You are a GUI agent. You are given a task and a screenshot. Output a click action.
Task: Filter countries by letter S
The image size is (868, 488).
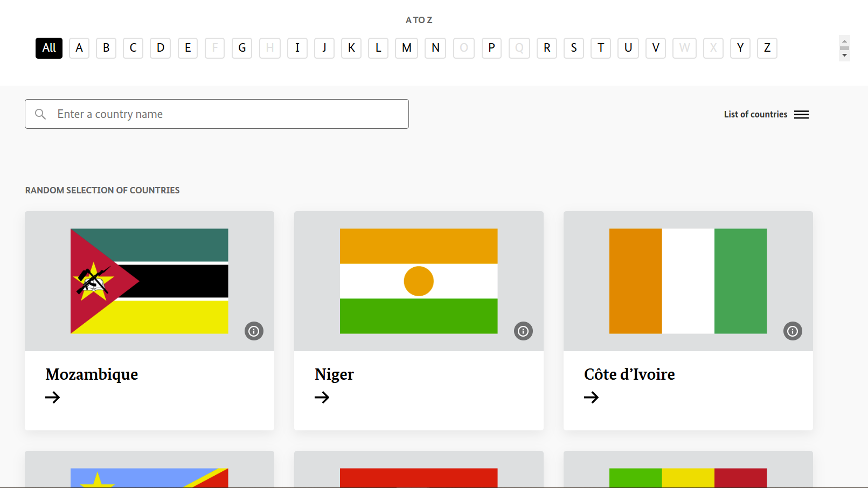(x=574, y=48)
